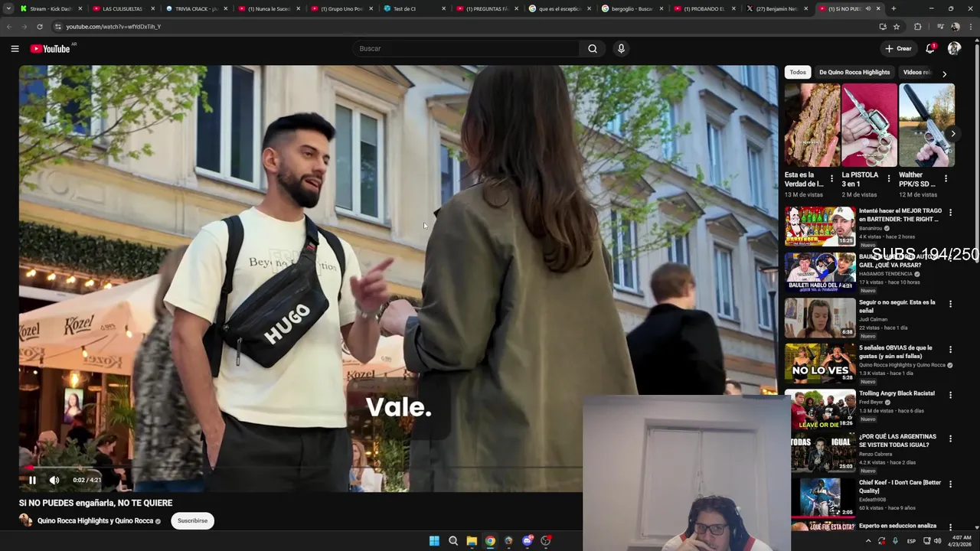Reload the page

[x=40, y=27]
